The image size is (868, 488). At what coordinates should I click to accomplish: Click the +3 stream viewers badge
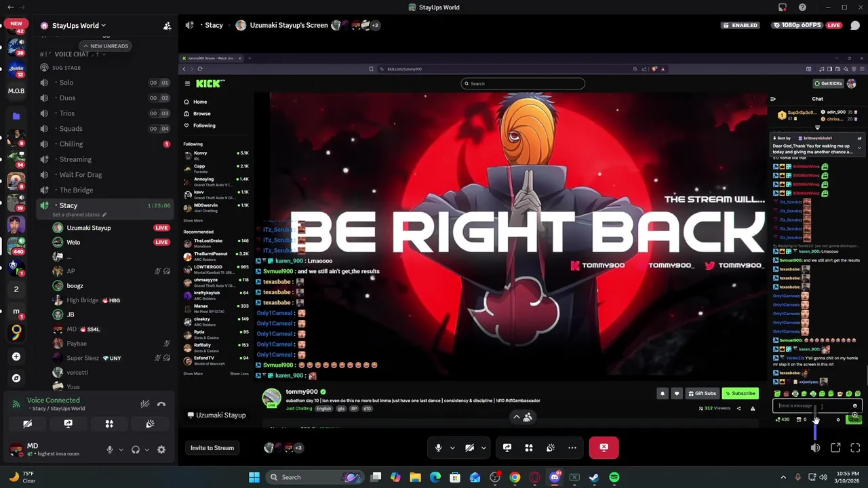click(x=298, y=447)
